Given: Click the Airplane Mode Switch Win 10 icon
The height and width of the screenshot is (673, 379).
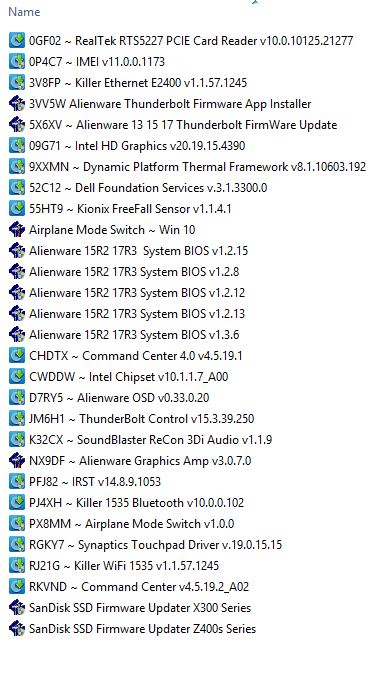Looking at the screenshot, I should (x=17, y=230).
